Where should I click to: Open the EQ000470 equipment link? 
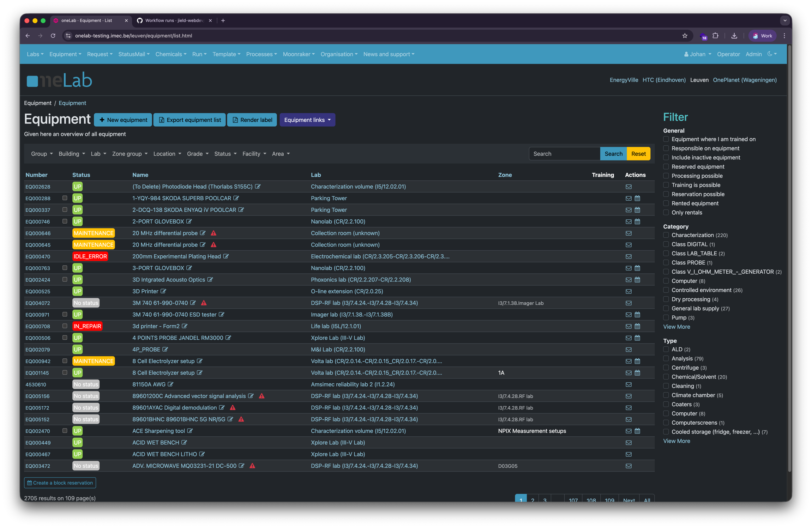pyautogui.click(x=37, y=256)
